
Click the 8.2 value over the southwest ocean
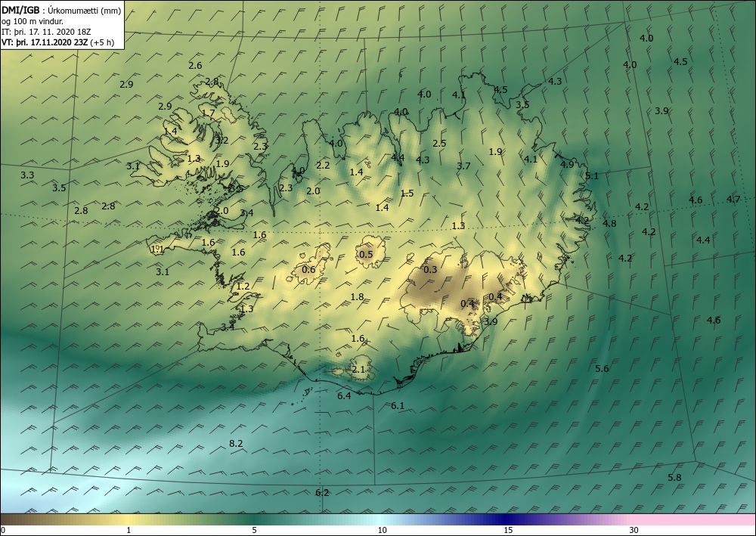click(236, 444)
